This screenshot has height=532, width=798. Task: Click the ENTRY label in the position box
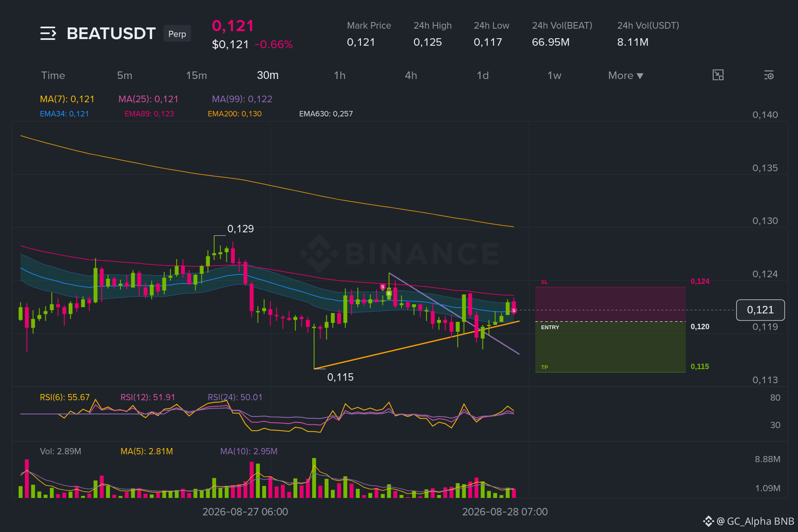point(550,328)
